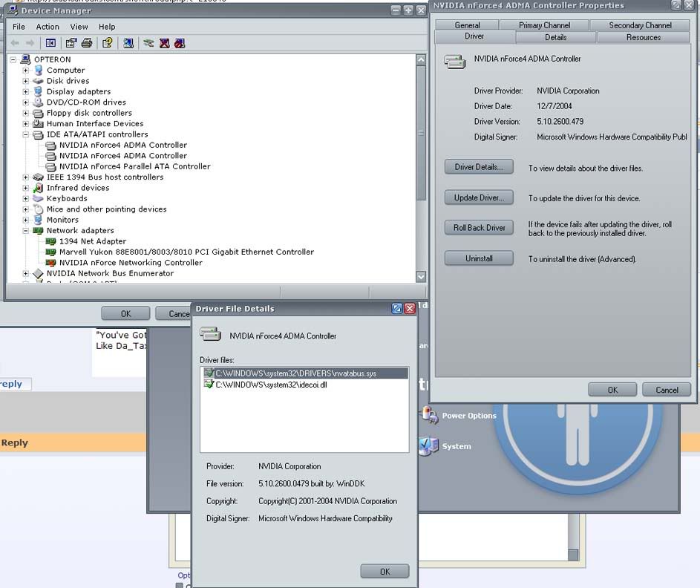The image size is (700, 588).
Task: Click the Display adapters category icon
Action: click(38, 91)
